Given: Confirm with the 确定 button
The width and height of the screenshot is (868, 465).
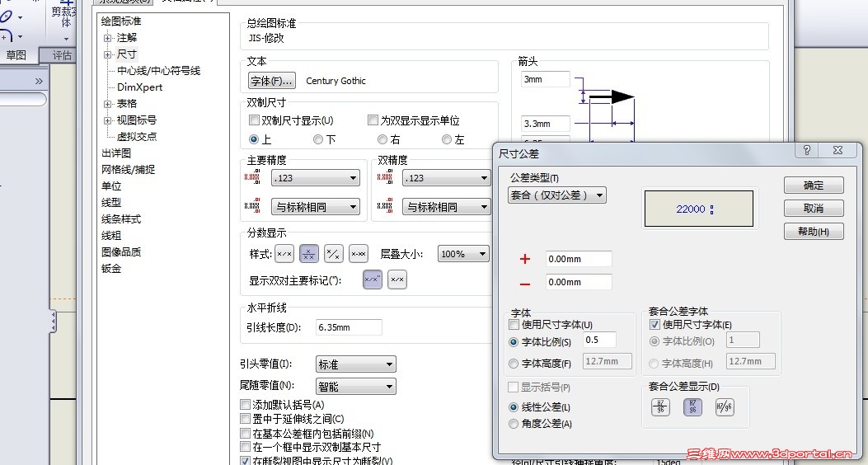Looking at the screenshot, I should (x=814, y=186).
